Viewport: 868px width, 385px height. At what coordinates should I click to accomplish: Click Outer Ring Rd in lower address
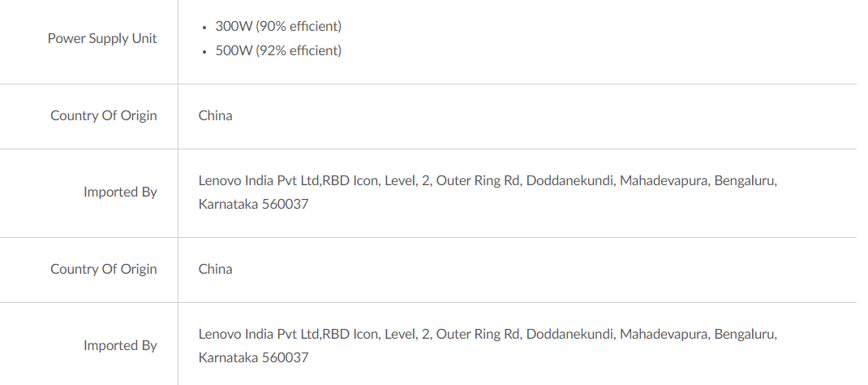click(x=478, y=334)
